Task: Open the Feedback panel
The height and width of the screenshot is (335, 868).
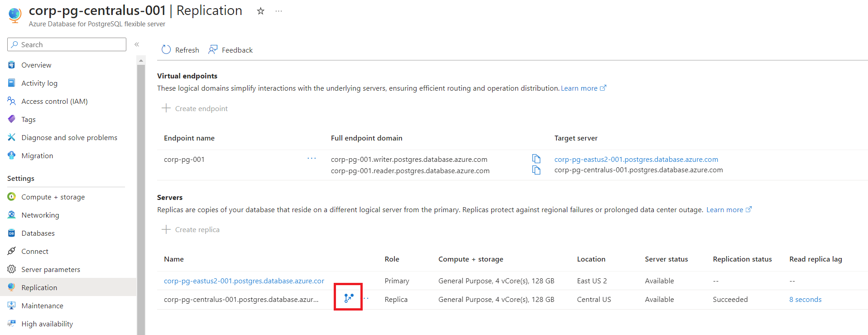Action: pos(230,50)
